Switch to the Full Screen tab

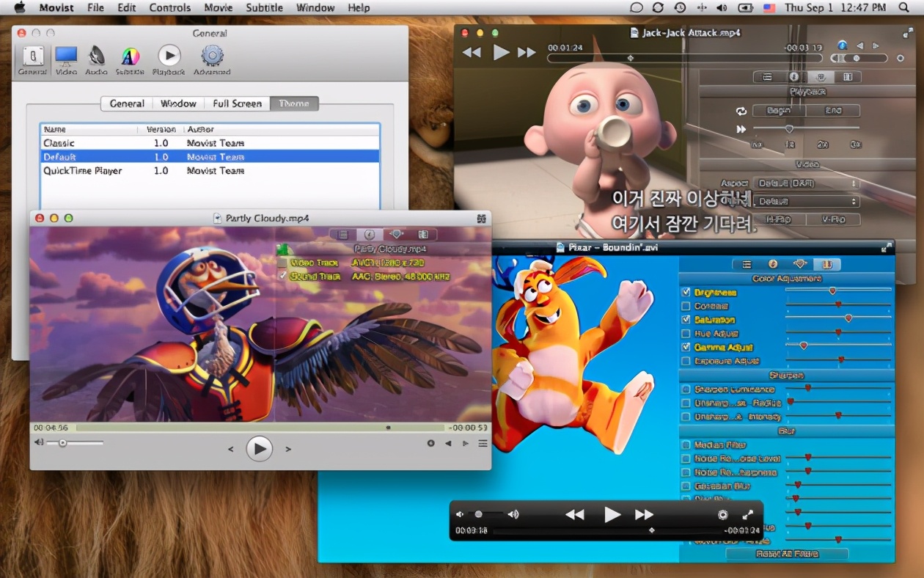237,103
